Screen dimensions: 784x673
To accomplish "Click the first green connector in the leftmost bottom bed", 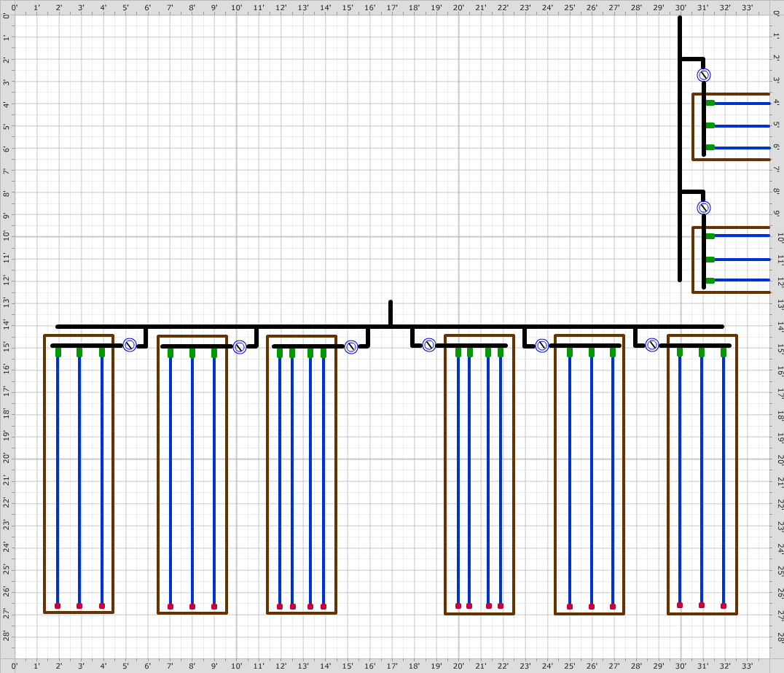I will (58, 352).
